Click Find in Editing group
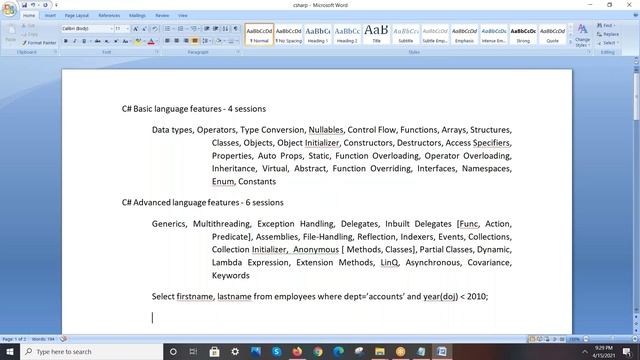Viewport: 640px width, 360px height. (x=606, y=26)
